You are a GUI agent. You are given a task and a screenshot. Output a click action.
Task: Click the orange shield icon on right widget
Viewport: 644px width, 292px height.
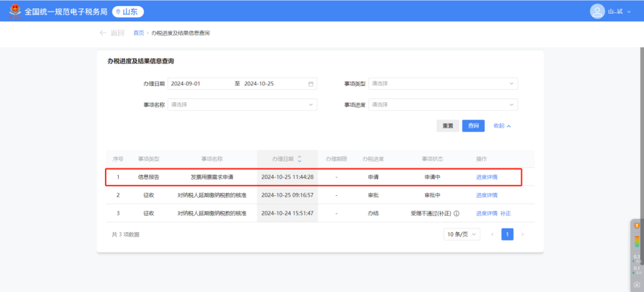pos(637,225)
